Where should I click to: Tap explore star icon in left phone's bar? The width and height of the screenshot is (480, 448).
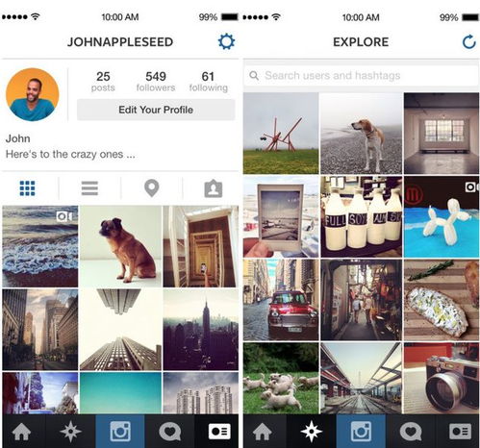click(x=70, y=432)
